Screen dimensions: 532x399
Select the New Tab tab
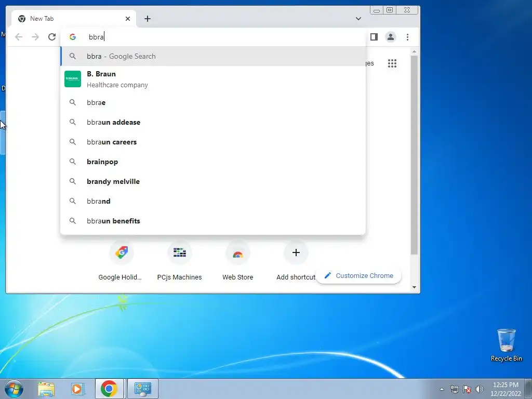click(x=74, y=19)
